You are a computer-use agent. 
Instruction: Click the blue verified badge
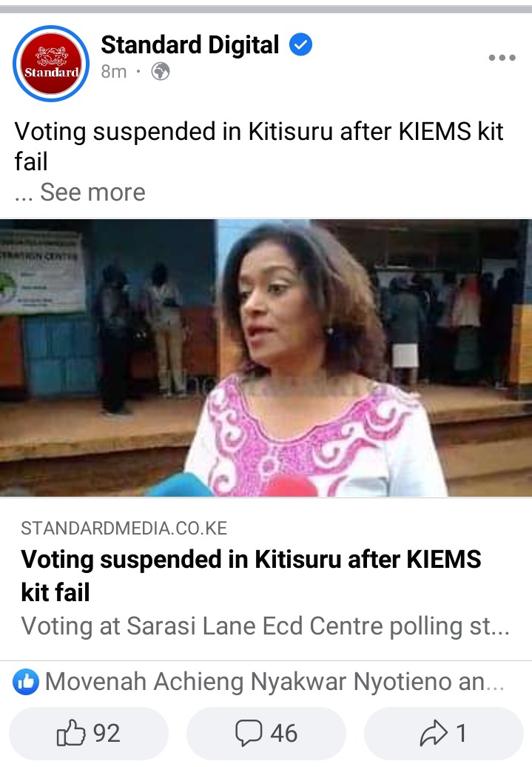click(300, 44)
